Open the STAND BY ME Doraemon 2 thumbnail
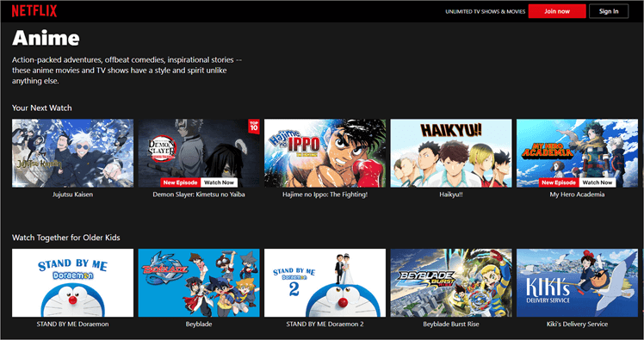Image resolution: width=644 pixels, height=340 pixels. [325, 282]
